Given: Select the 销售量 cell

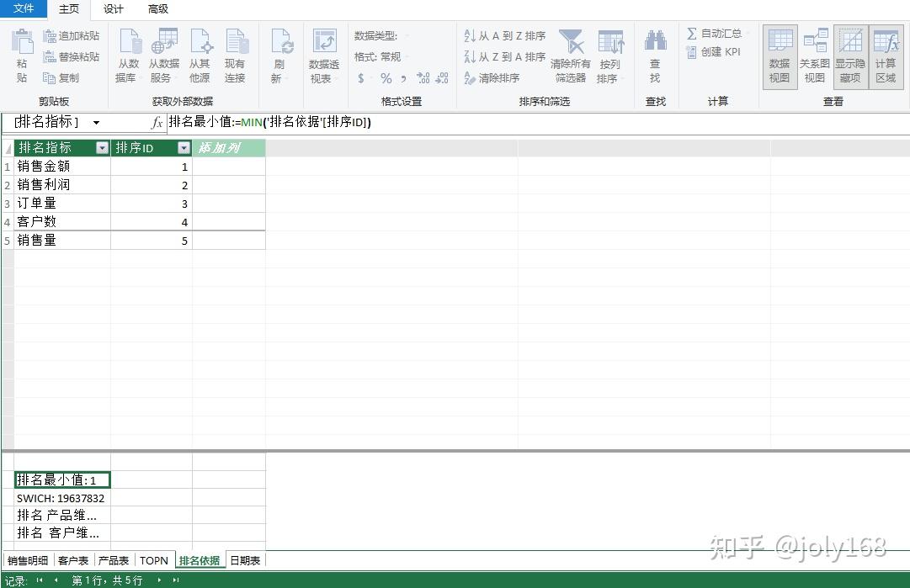Looking at the screenshot, I should (x=62, y=241).
